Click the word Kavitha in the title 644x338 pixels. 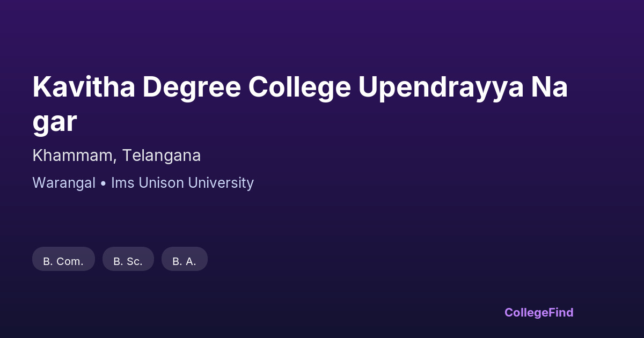click(x=83, y=87)
